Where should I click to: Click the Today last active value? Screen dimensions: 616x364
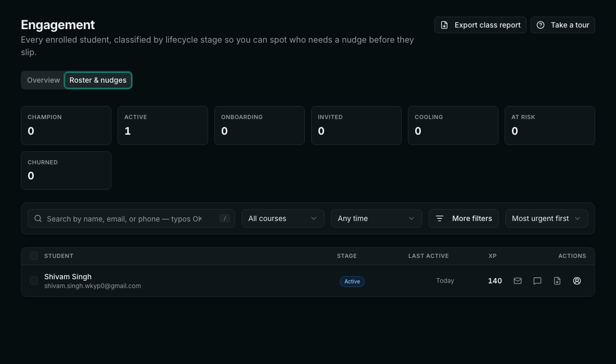(445, 281)
